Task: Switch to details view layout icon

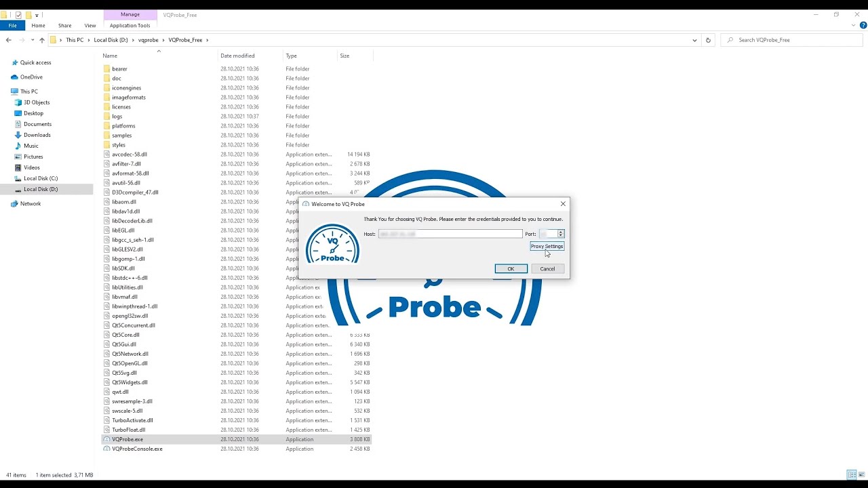Action: click(x=852, y=475)
